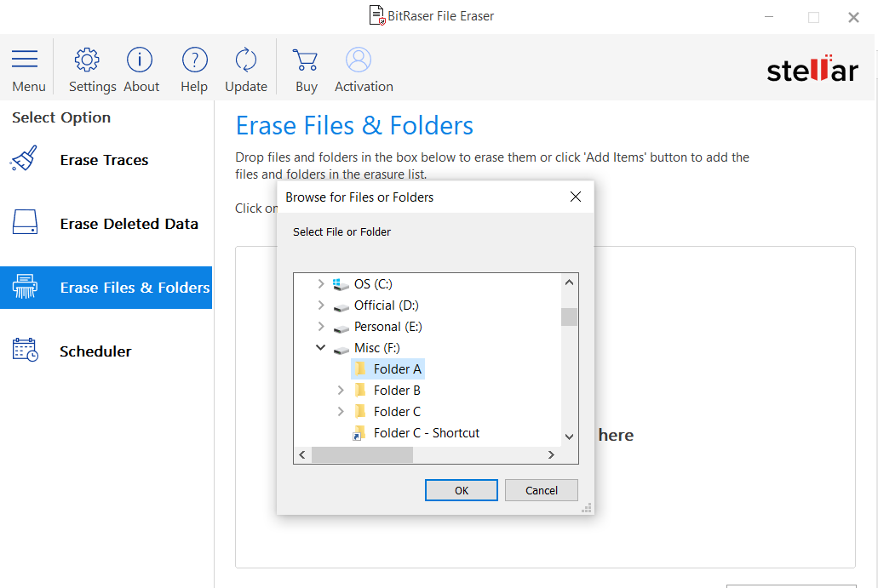
Task: Click OK in the browse dialog
Action: [x=462, y=490]
